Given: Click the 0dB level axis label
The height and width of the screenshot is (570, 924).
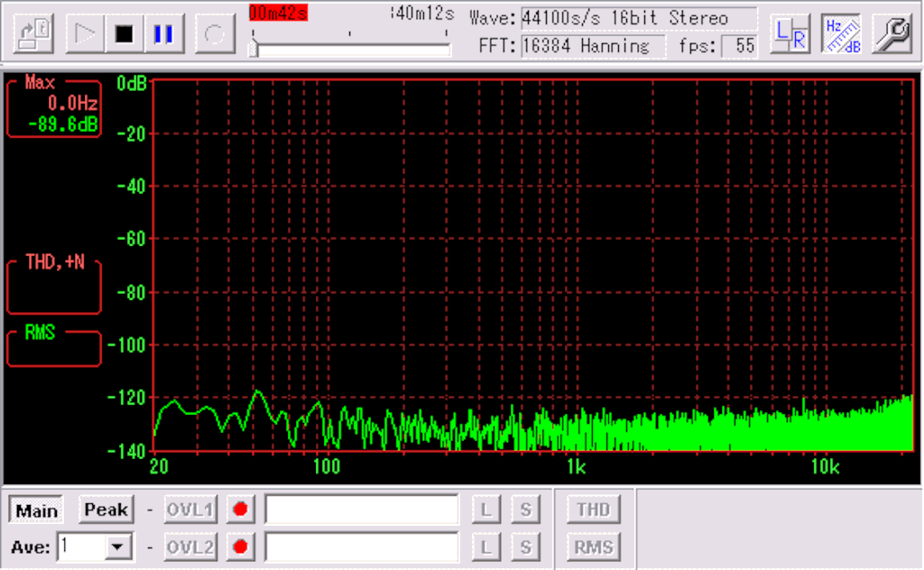Looking at the screenshot, I should 132,84.
